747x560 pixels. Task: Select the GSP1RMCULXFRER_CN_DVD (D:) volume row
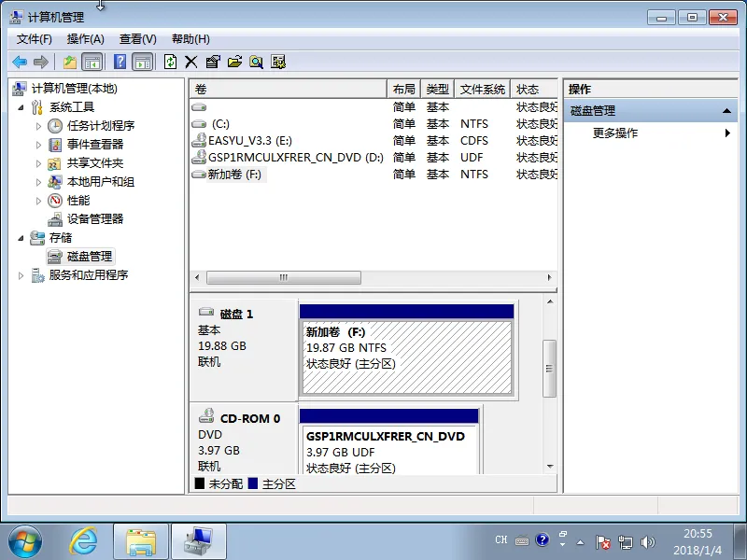pos(373,157)
